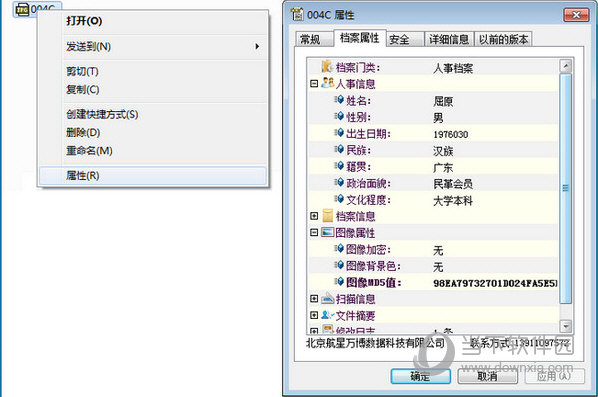
Task: Collapse the 图像属性 tree node
Action: (x=314, y=232)
